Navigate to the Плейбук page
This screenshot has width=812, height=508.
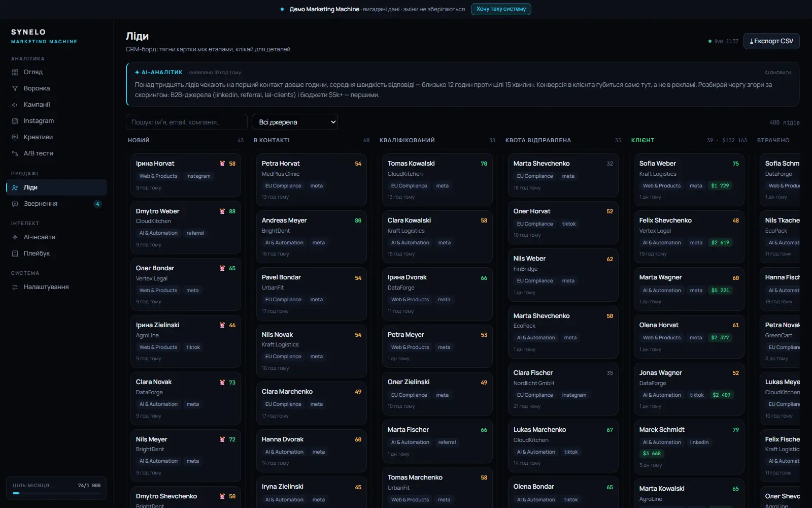[57, 253]
